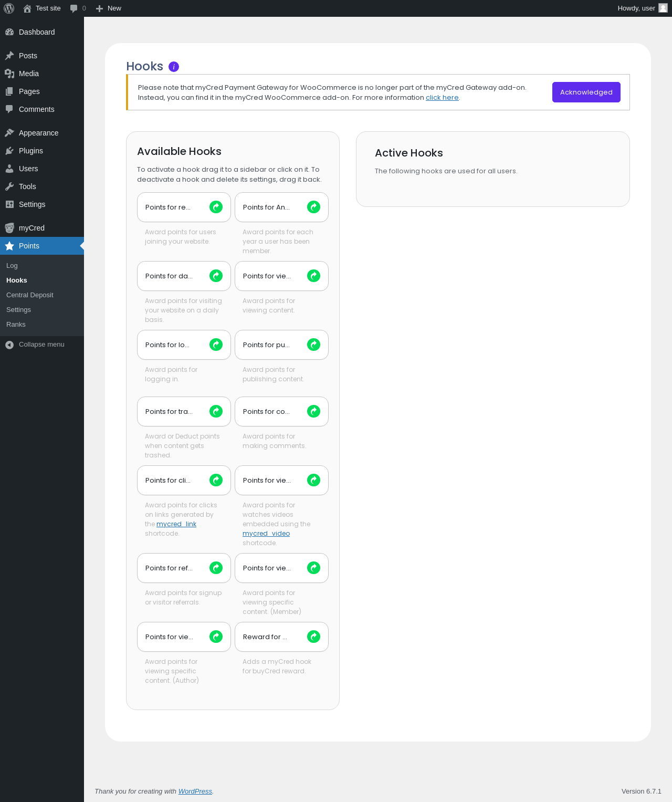
Task: Open the Comments sidebar menu item
Action: click(42, 109)
